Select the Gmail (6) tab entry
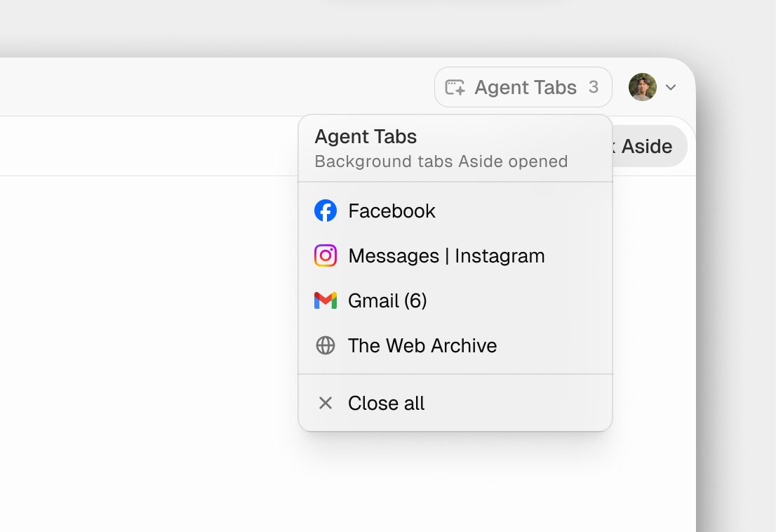The image size is (776, 532). [455, 300]
